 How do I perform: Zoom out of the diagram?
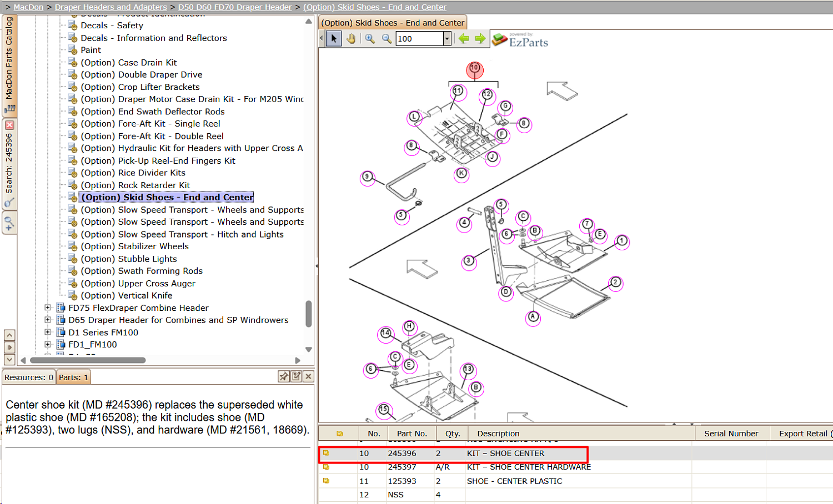coord(387,38)
